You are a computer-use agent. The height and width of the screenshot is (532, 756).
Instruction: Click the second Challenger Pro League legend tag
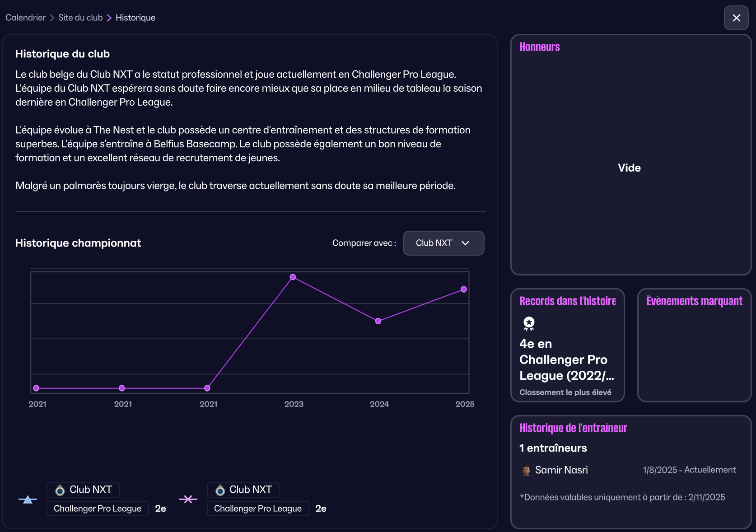pos(257,509)
